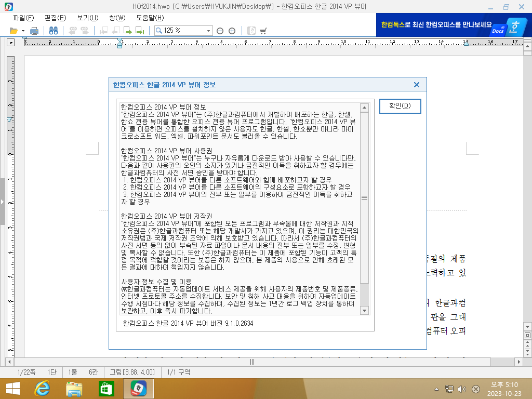Click the 1/1 구역 status entry

[179, 372]
